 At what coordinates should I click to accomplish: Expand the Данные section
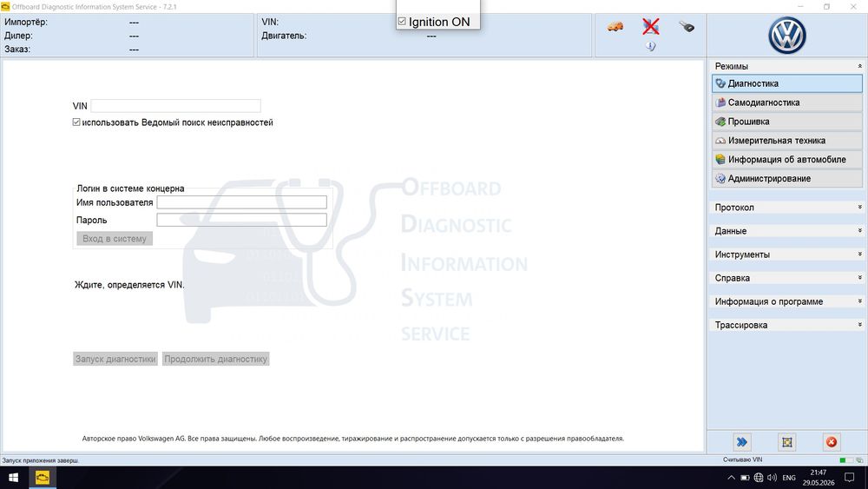[859, 230]
